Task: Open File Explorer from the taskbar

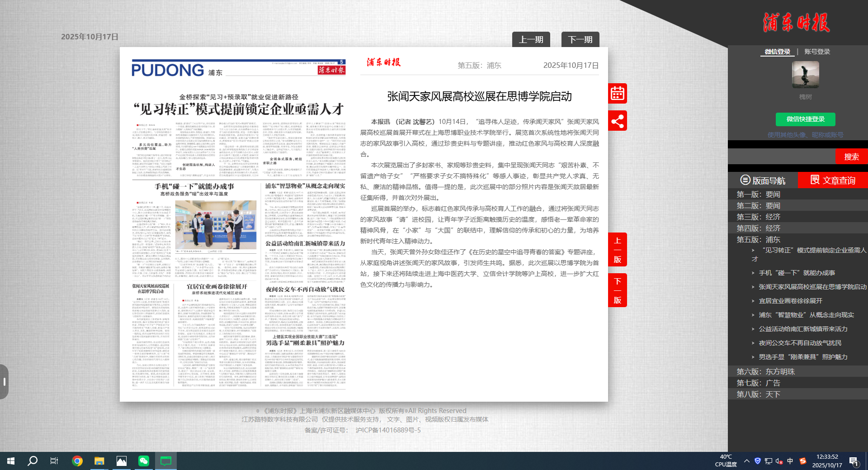Action: coord(99,461)
